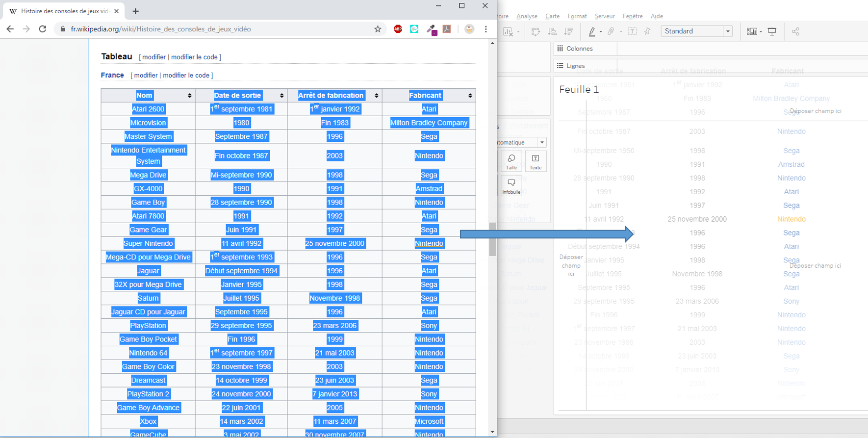Click the Feuille 1 sheet title
The width and height of the screenshot is (868, 438).
(x=579, y=89)
